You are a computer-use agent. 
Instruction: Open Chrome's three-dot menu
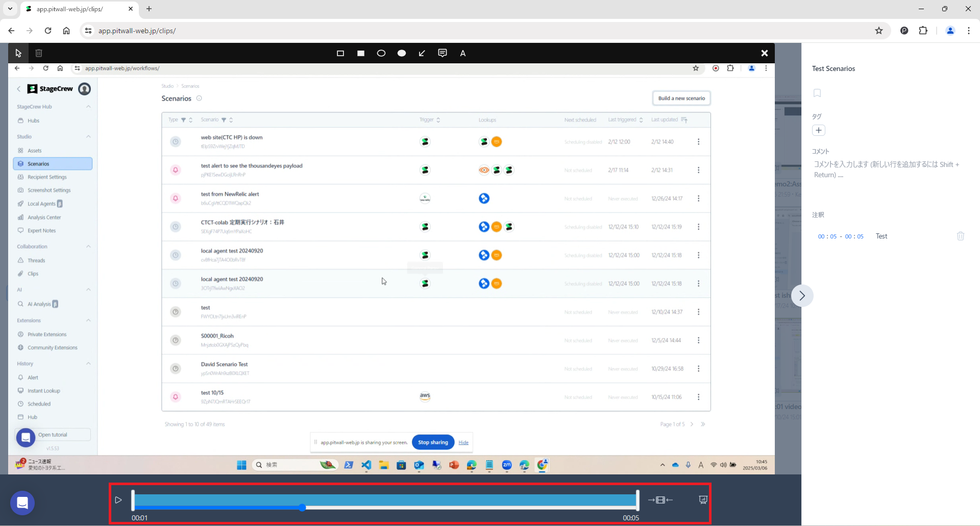969,31
